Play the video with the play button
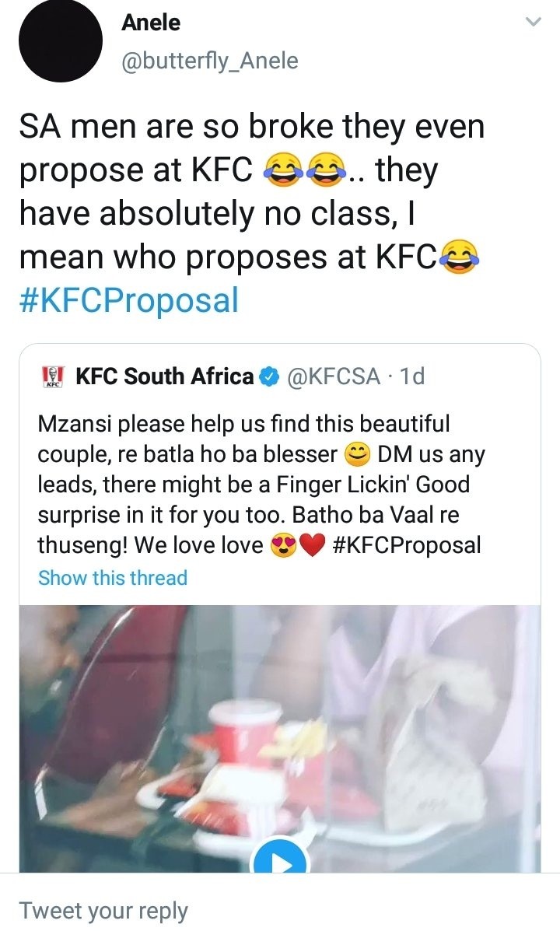Viewport: 560px width, 931px height. coord(281,861)
